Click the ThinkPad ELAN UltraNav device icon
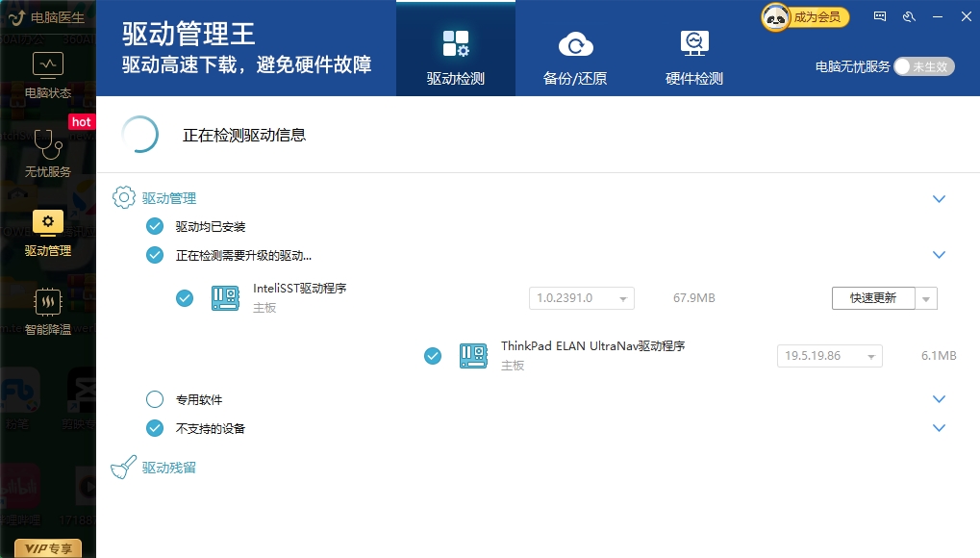The height and width of the screenshot is (558, 980). [473, 356]
